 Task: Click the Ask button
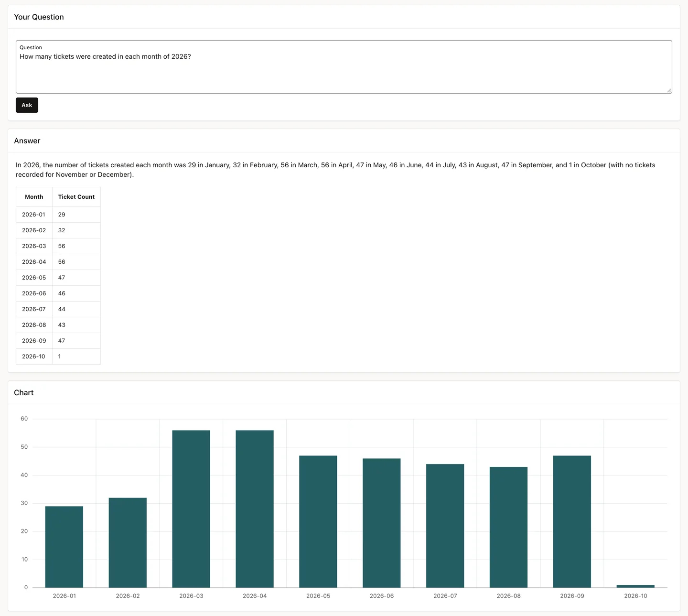pyautogui.click(x=27, y=105)
